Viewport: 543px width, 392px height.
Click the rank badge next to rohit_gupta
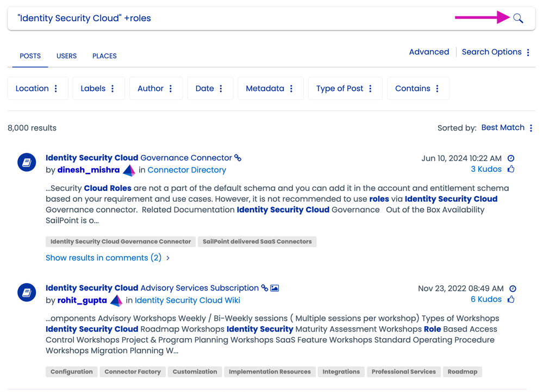(x=116, y=301)
